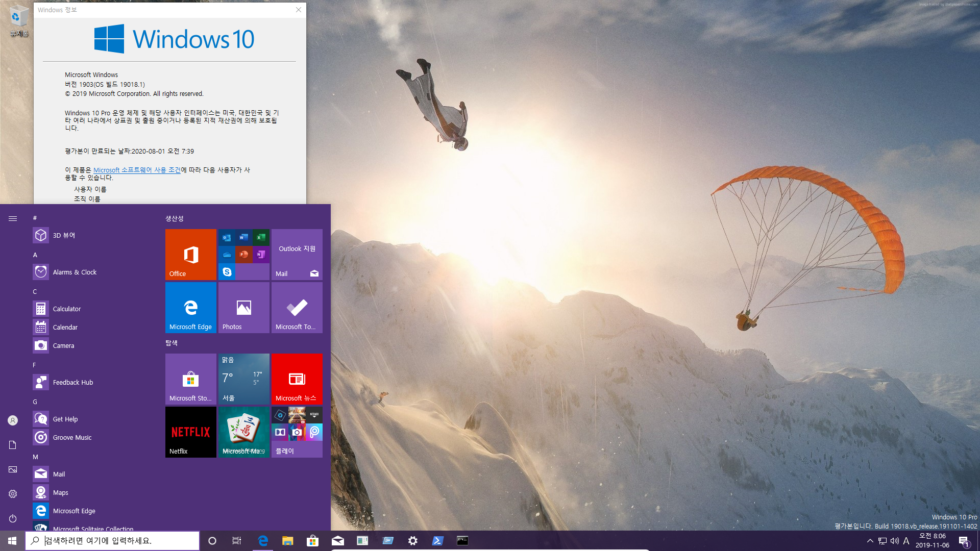The height and width of the screenshot is (551, 980).
Task: Click the volume icon in system tray
Action: tap(895, 541)
